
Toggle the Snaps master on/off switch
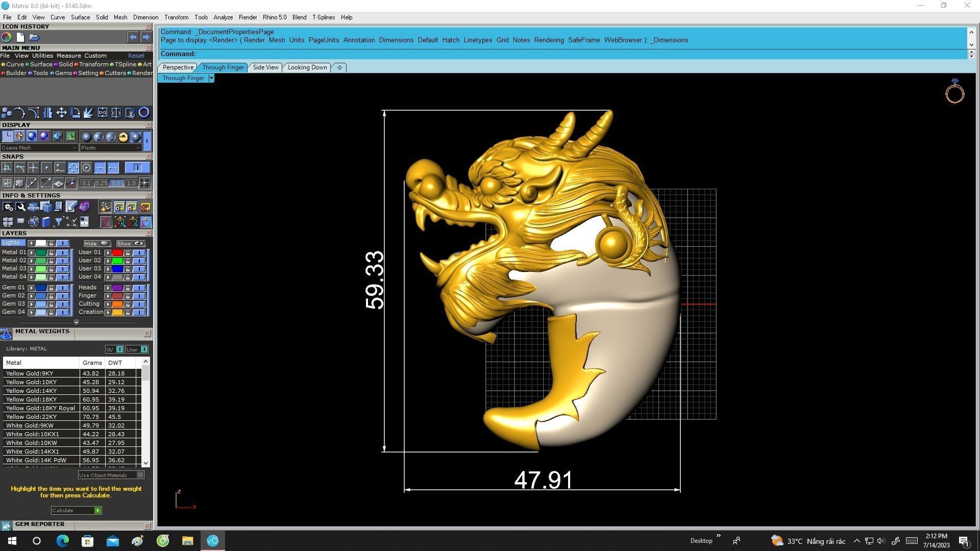click(137, 168)
